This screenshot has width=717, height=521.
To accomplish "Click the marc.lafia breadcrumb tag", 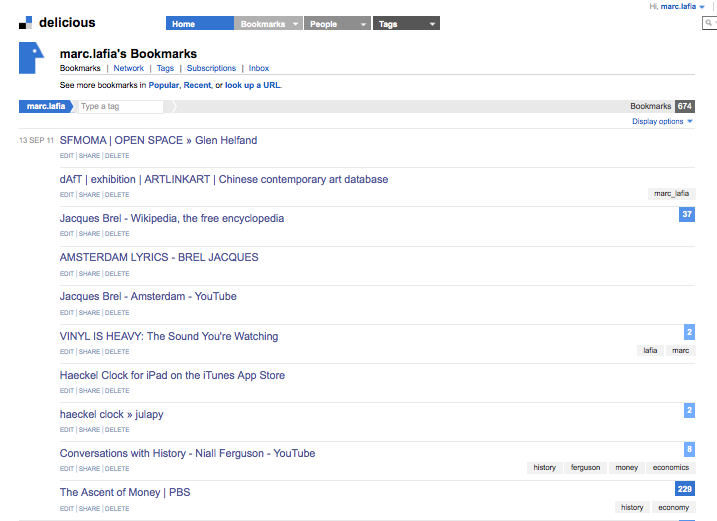I will pyautogui.click(x=46, y=106).
